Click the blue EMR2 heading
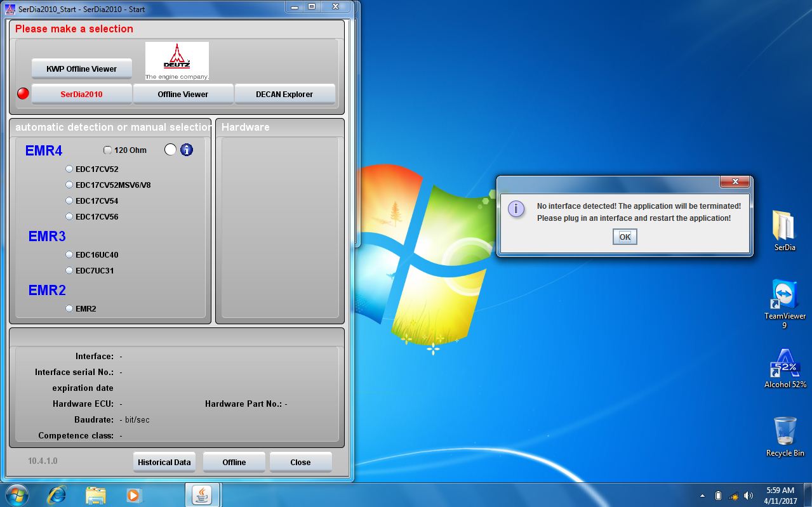812x507 pixels. [47, 291]
